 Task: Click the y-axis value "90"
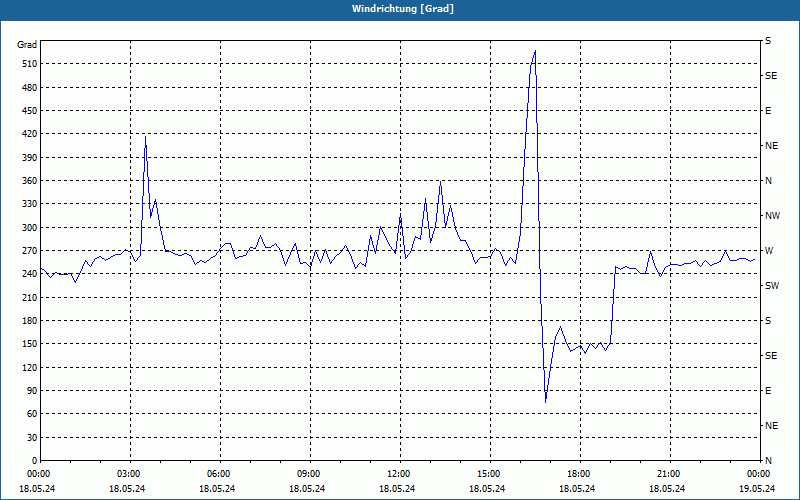[x=31, y=391]
